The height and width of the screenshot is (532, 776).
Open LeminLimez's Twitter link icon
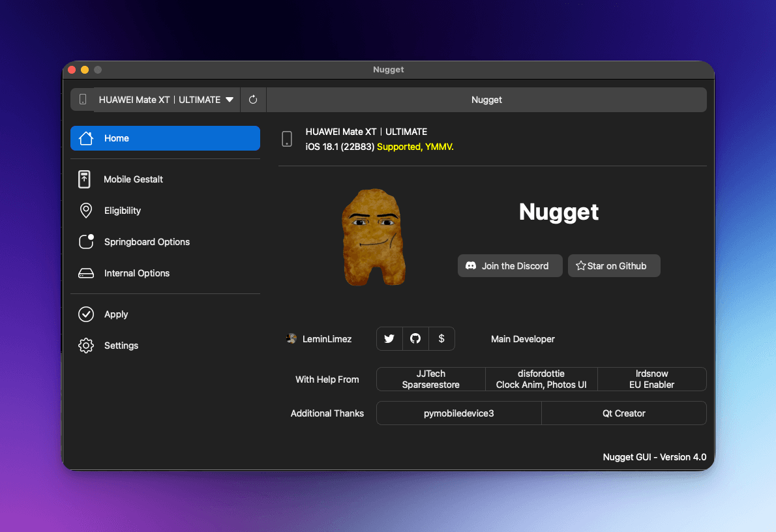point(389,339)
